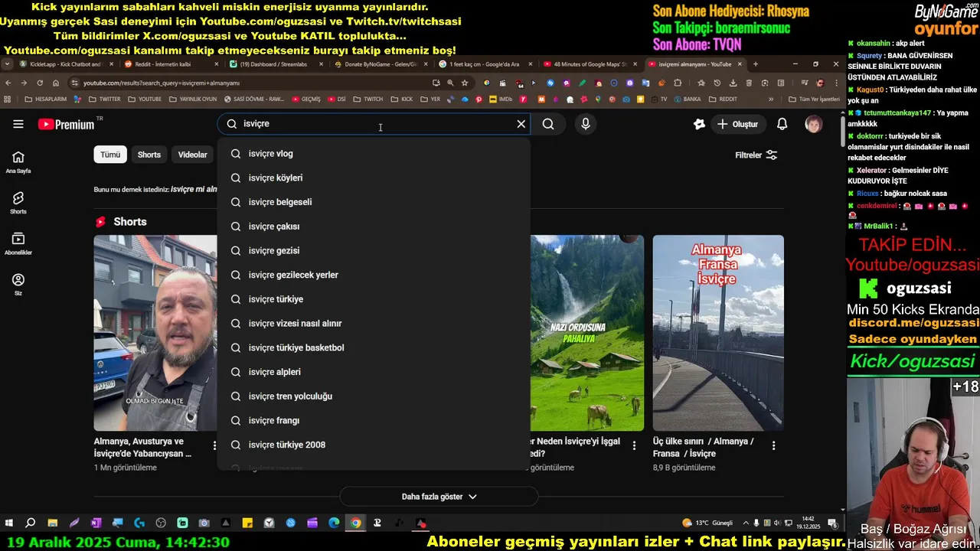
Task: Open the YouTube hamburger guide menu
Action: point(18,124)
